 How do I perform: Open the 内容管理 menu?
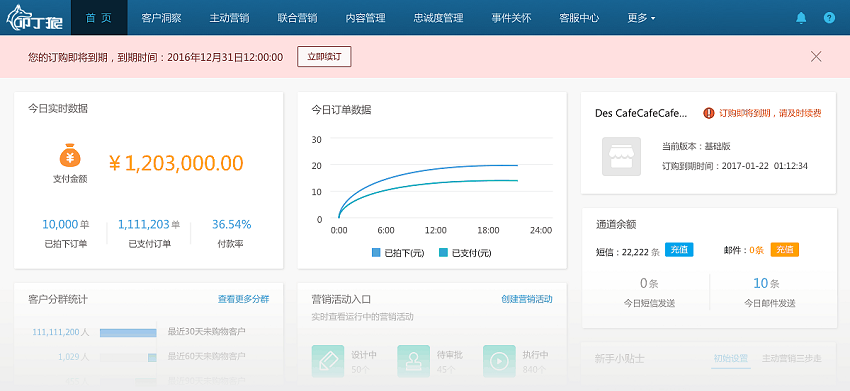(365, 18)
